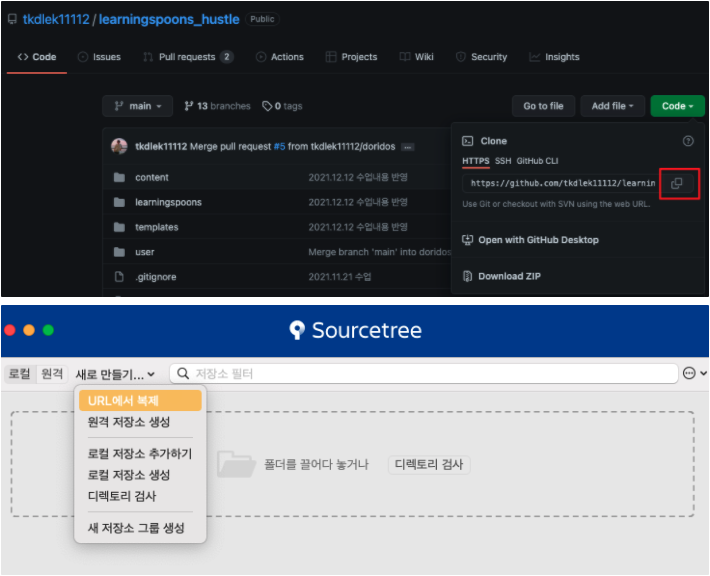Click the Sourcetree magnifier search icon
710x576 pixels.
coord(183,374)
